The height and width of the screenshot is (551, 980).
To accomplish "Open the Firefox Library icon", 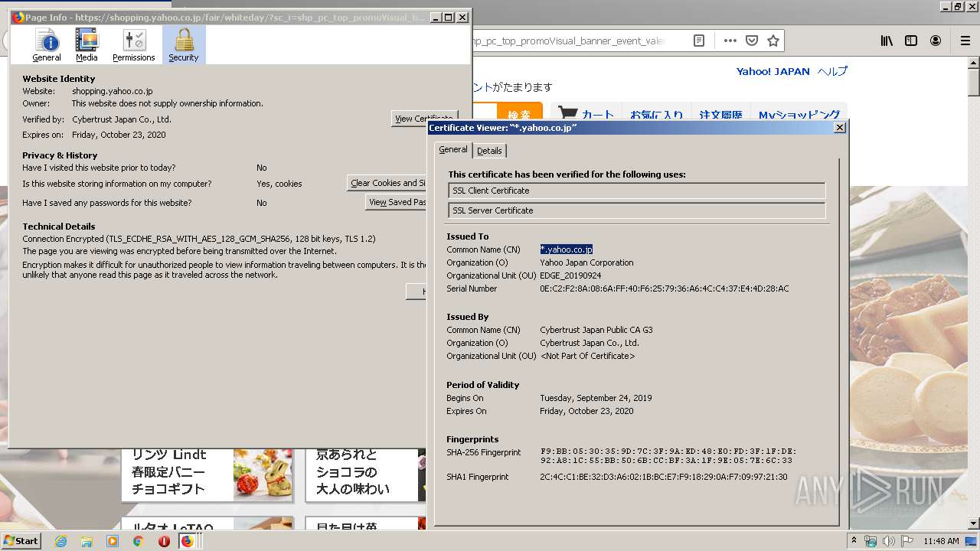I will click(887, 41).
